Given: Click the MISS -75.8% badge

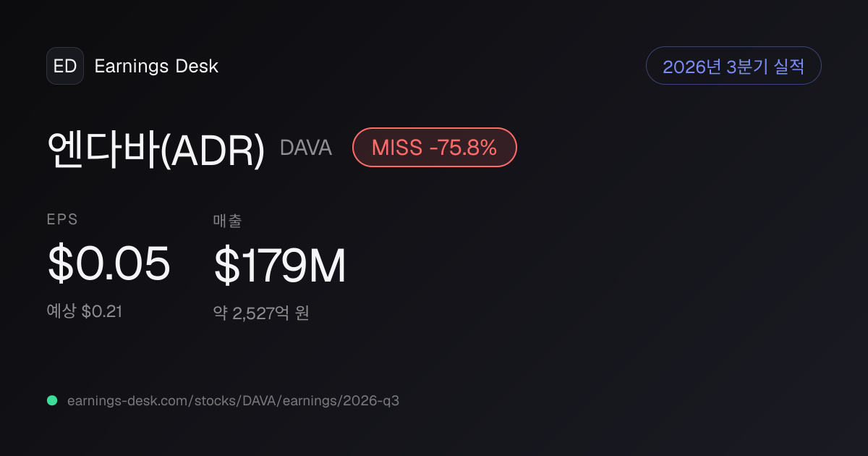Looking at the screenshot, I should tap(435, 148).
